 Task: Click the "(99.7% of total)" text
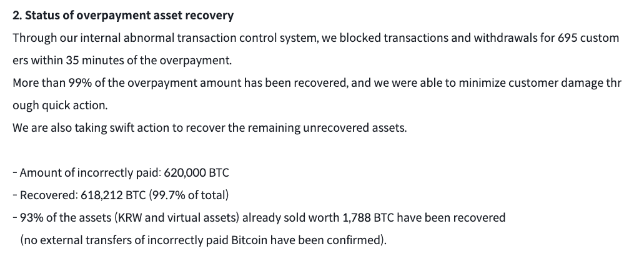pos(189,195)
